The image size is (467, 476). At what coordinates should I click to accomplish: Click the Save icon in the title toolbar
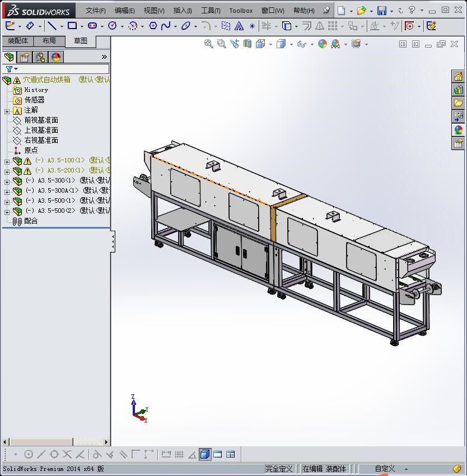click(x=382, y=11)
